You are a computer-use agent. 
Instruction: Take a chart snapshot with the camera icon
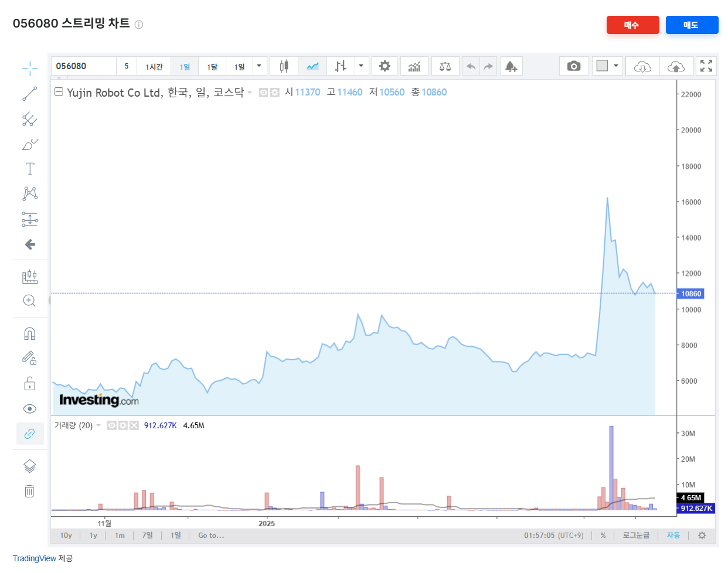573,66
